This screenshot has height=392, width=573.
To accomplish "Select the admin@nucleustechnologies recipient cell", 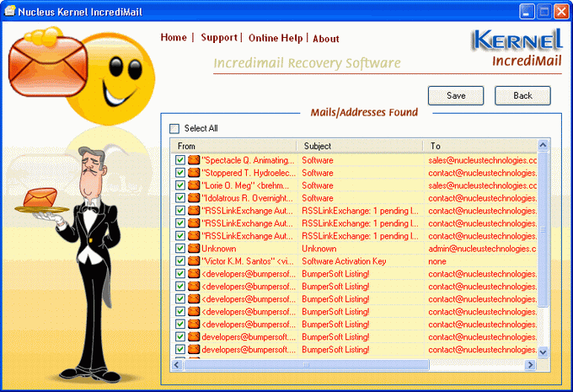I will [x=482, y=249].
